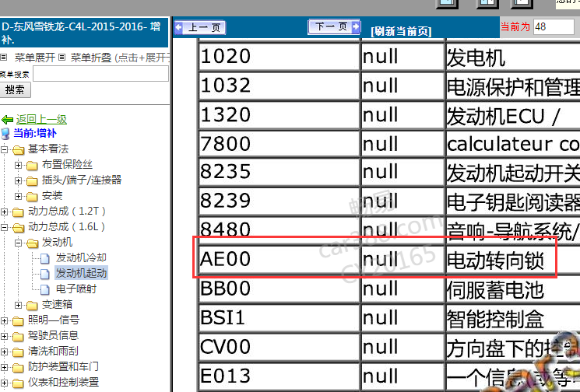Click the 动力总成 (1.6L) folder icon
Viewport: 580px width, 392px height.
(18, 227)
